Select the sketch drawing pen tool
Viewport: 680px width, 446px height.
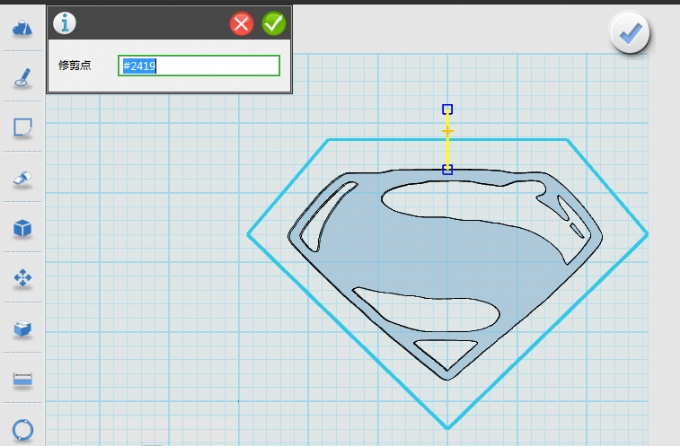click(23, 78)
